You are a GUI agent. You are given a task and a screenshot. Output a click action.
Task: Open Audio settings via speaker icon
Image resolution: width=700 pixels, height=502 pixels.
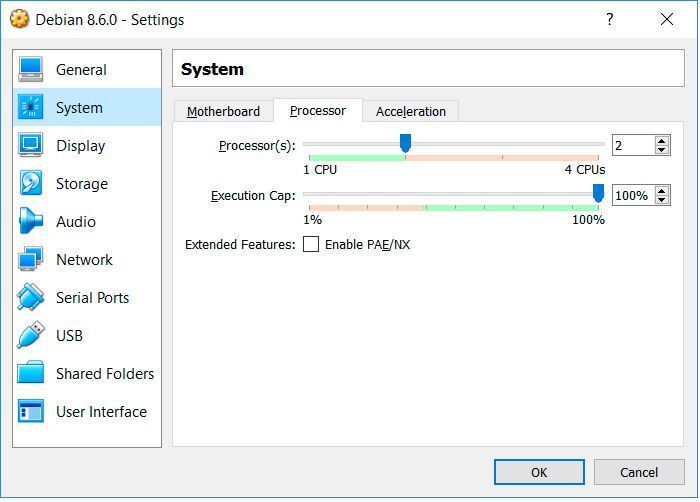point(31,221)
